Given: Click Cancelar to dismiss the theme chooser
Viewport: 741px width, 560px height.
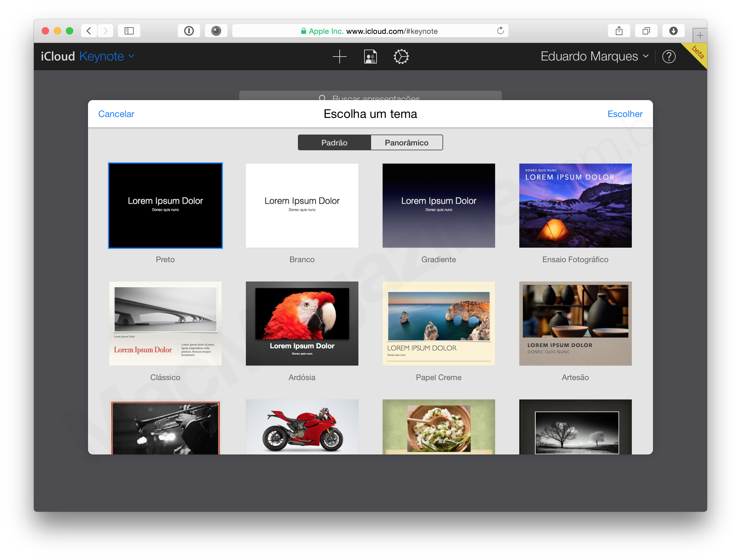Looking at the screenshot, I should coord(116,114).
